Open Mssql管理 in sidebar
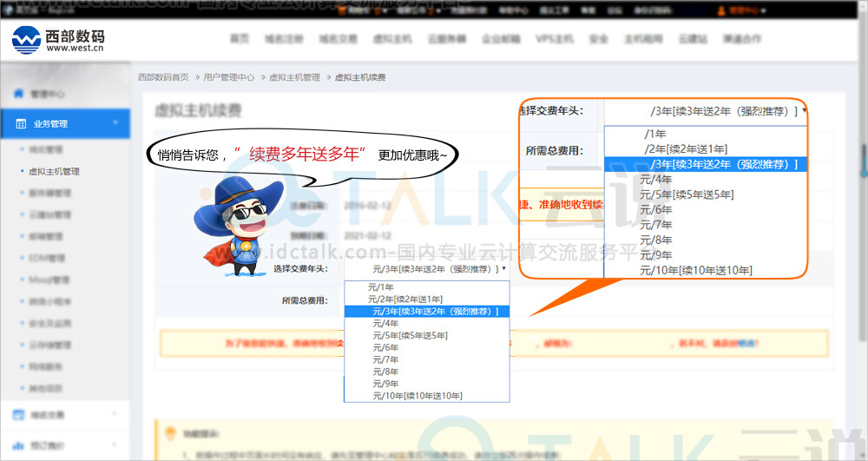The image size is (868, 461). [49, 280]
